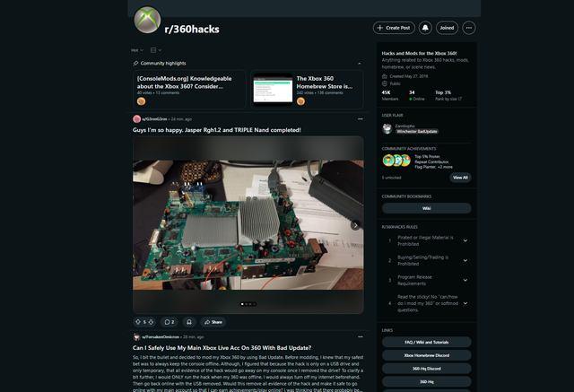Screen dimensions: 574x392
Task: Open the 360-Hq link button
Action: click(x=427, y=382)
